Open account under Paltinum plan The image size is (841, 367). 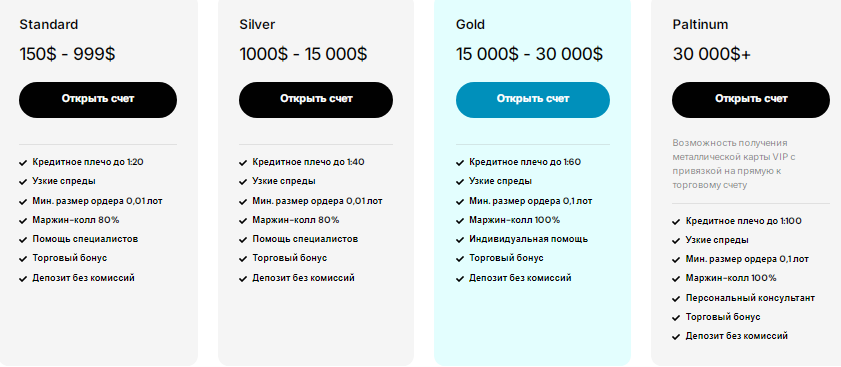pyautogui.click(x=751, y=100)
